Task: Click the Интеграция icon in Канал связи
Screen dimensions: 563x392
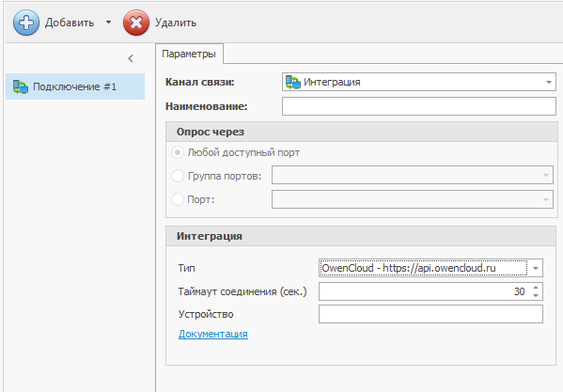Action: [293, 82]
